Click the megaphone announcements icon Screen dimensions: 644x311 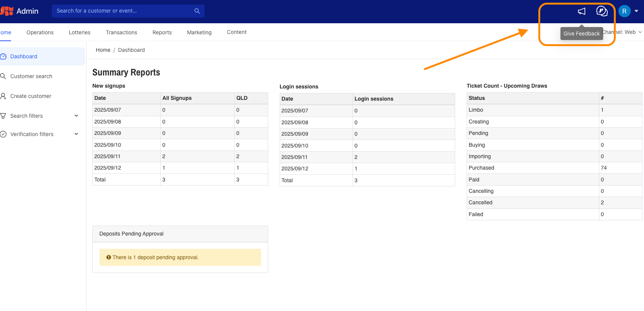point(581,11)
